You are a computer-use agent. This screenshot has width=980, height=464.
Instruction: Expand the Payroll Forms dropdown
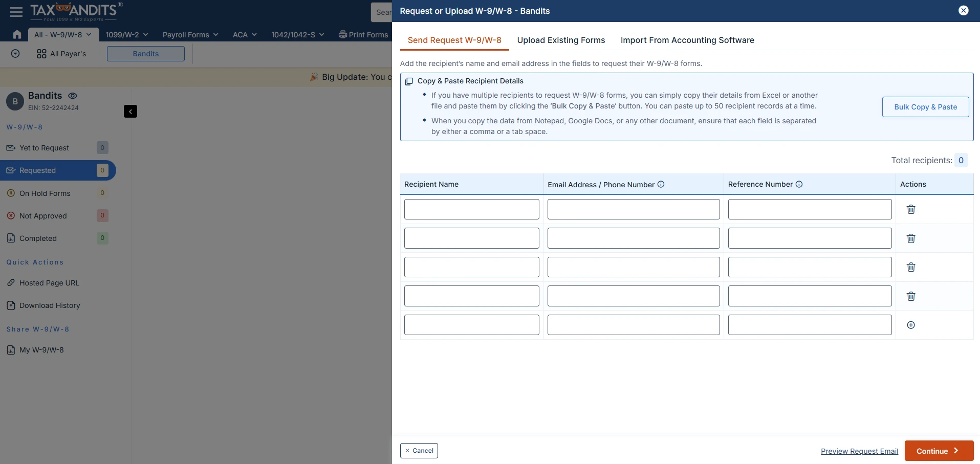point(190,34)
